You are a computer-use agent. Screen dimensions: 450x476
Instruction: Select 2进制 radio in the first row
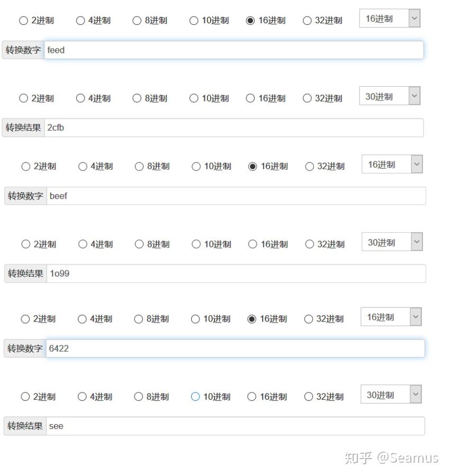pyautogui.click(x=23, y=20)
